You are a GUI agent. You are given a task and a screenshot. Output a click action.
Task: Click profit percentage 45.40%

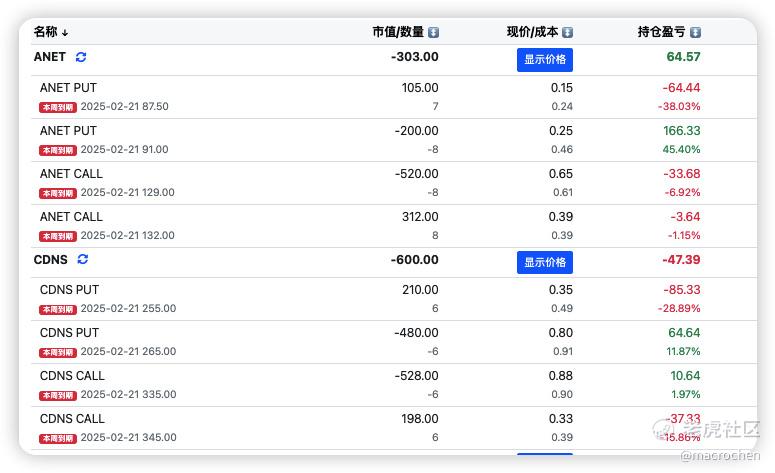pyautogui.click(x=681, y=149)
